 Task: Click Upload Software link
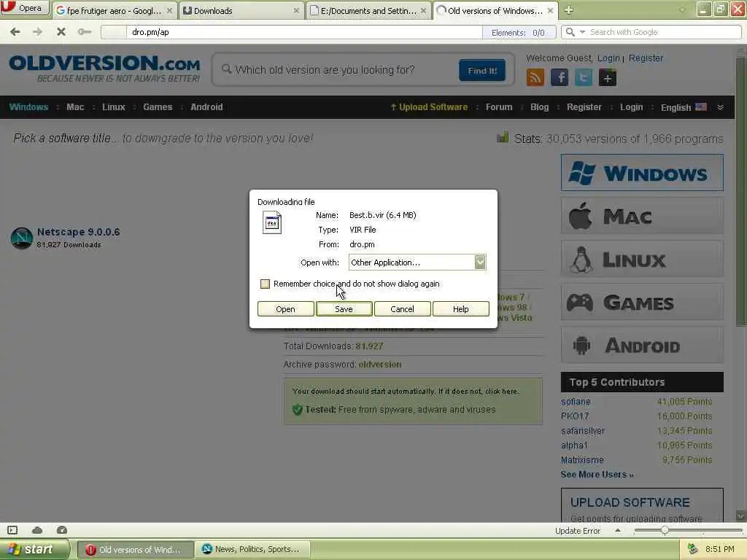point(429,107)
